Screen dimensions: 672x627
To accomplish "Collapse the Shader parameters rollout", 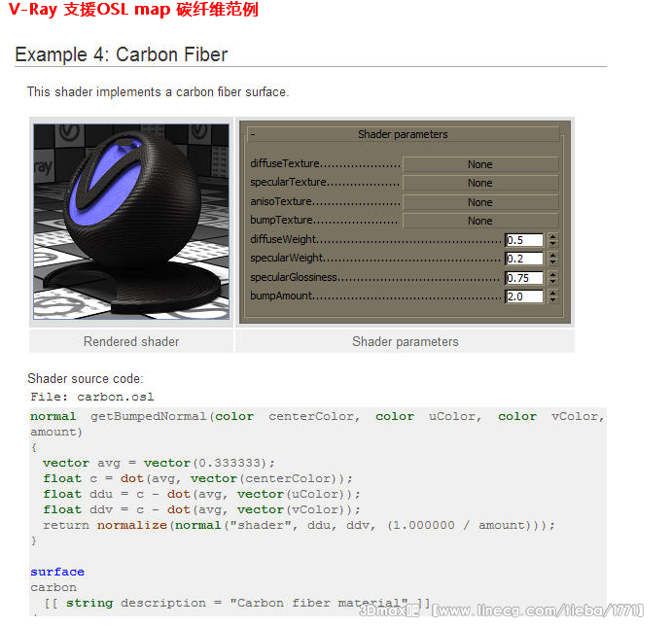I will click(403, 134).
